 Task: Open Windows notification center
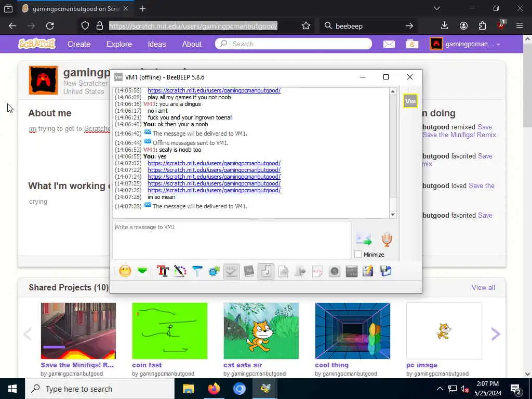(x=516, y=389)
